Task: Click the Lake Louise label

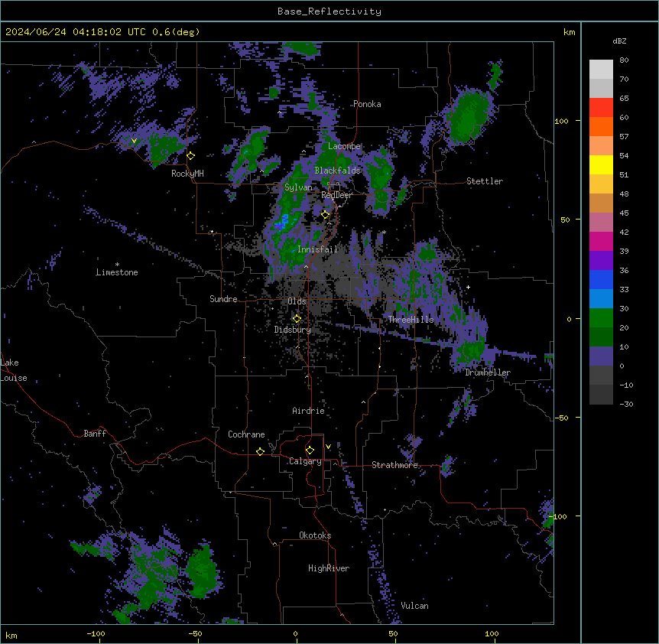Action: pos(14,370)
